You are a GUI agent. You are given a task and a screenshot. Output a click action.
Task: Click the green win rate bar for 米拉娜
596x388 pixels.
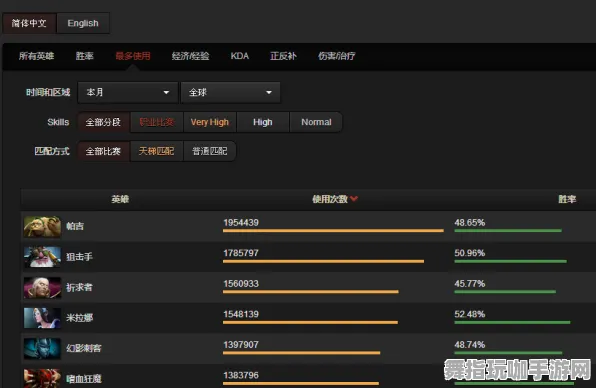tap(512, 323)
